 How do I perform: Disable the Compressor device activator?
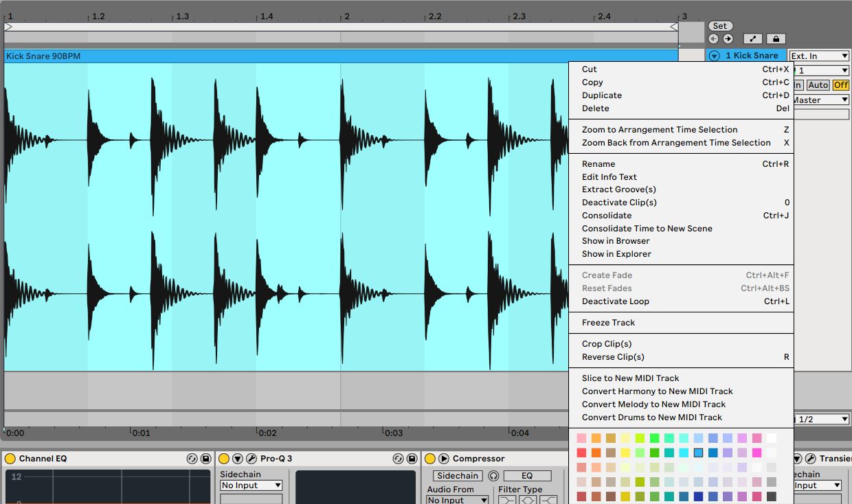coord(430,459)
